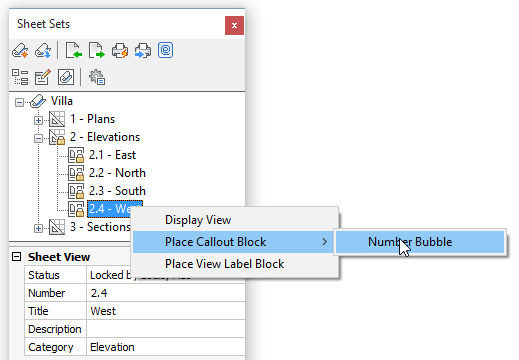Collapse the 2 - Elevations subset

[38, 138]
